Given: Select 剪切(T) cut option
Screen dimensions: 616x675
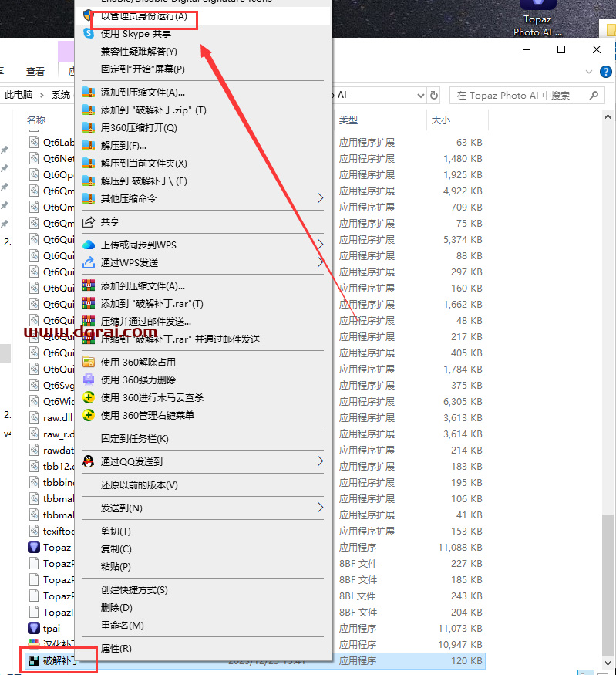Looking at the screenshot, I should tap(116, 532).
